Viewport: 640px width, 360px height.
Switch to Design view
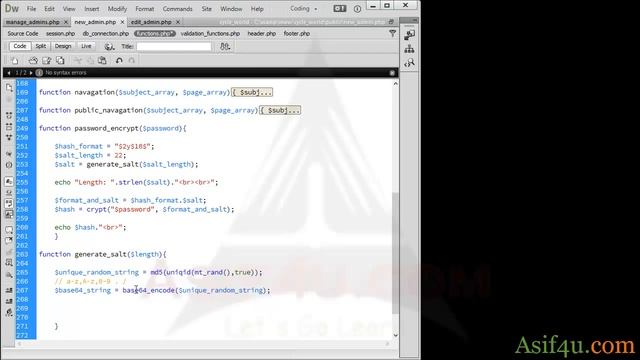(63, 46)
